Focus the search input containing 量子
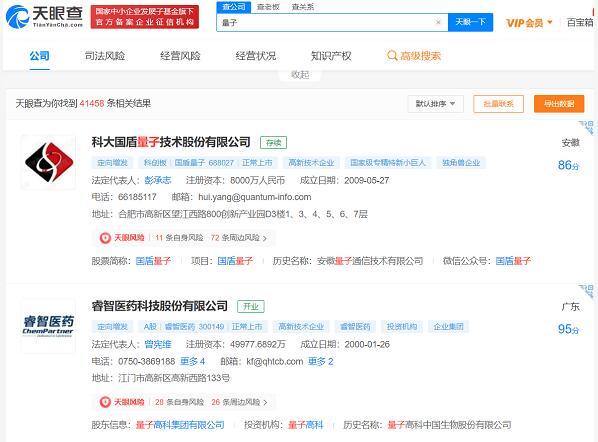The width and height of the screenshot is (598, 442). [x=327, y=22]
